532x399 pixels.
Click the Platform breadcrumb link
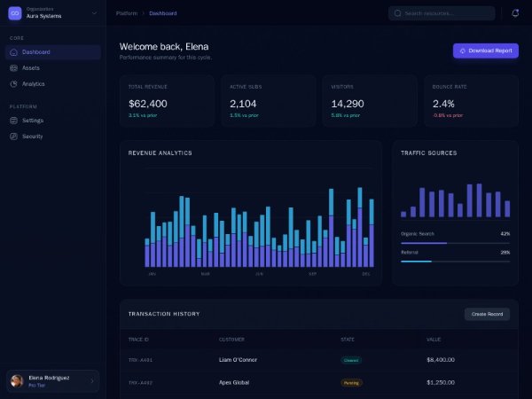click(127, 13)
